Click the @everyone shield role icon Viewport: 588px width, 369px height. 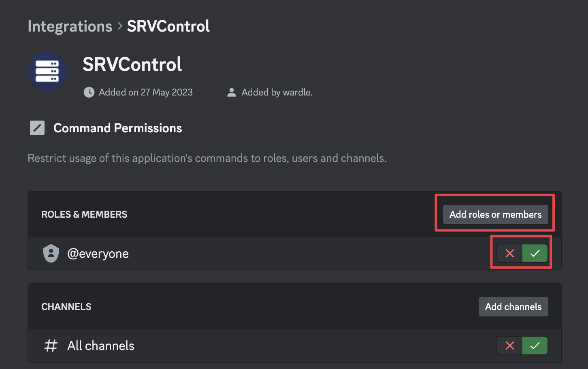pyautogui.click(x=51, y=253)
